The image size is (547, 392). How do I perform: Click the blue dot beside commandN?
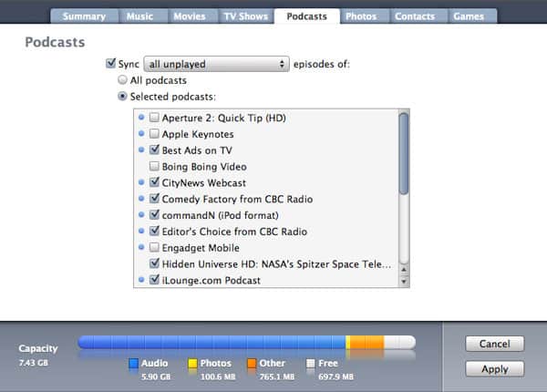click(x=141, y=214)
